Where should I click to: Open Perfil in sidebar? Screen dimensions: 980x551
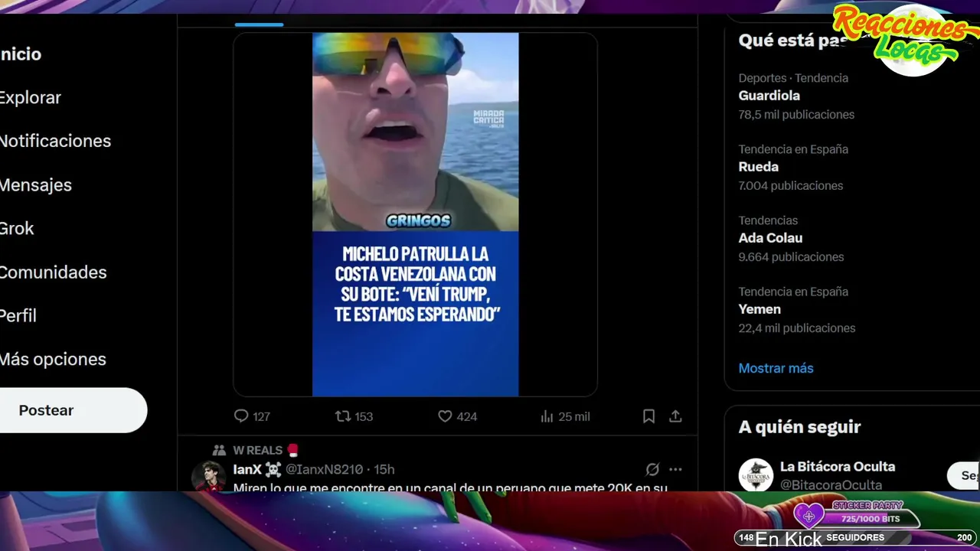(18, 315)
